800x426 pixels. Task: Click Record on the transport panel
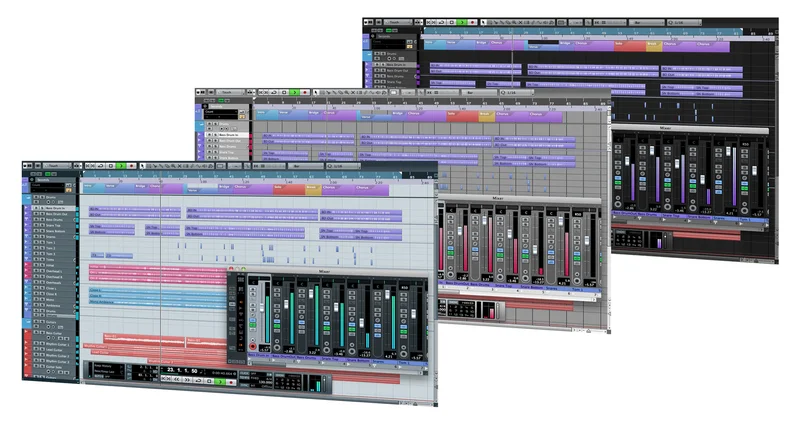pos(231,382)
